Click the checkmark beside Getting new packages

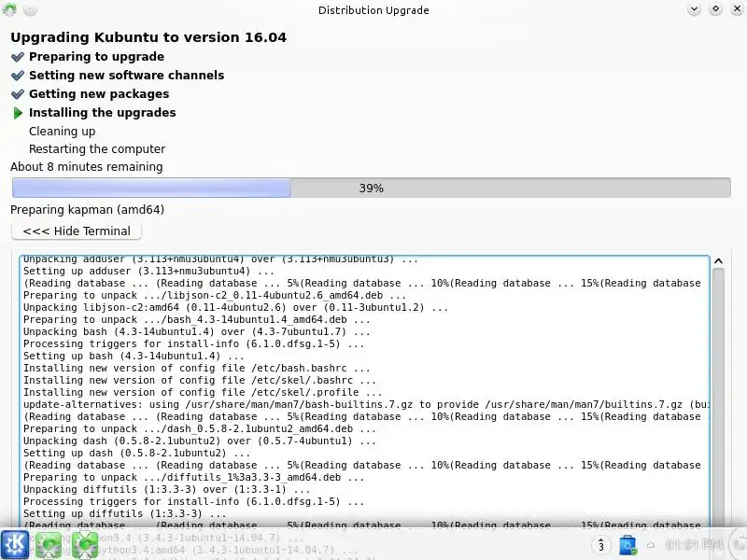click(x=18, y=94)
